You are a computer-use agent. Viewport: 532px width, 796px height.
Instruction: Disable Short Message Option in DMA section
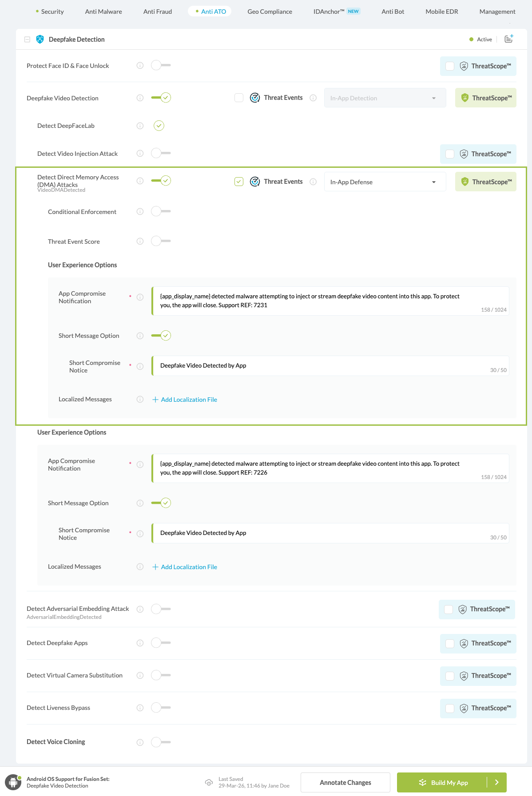point(161,336)
